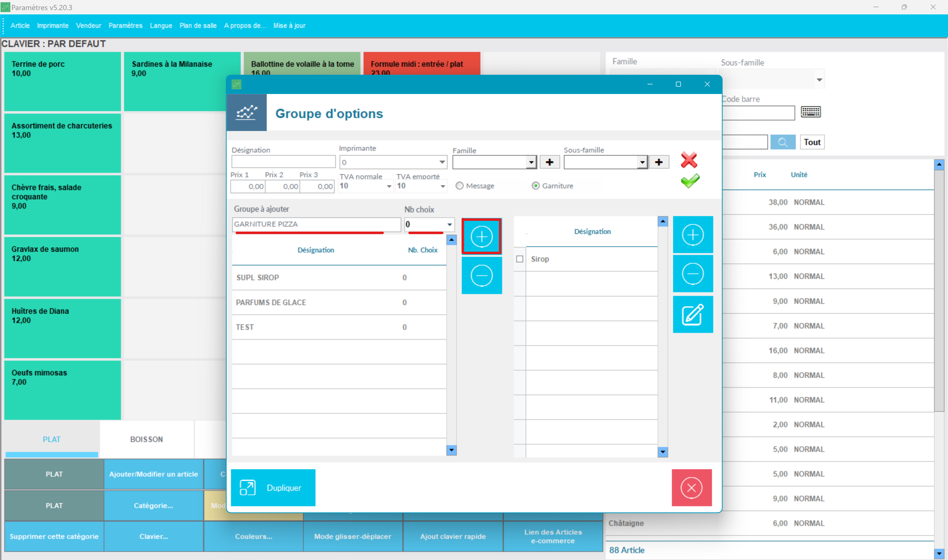
Task: Click the Groupe à ajouter field
Action: click(316, 224)
